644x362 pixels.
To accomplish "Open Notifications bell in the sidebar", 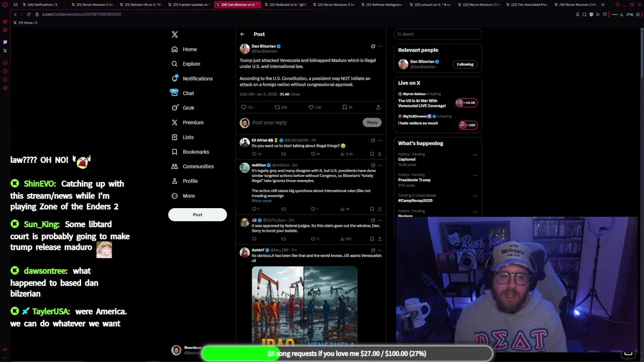I will click(175, 78).
